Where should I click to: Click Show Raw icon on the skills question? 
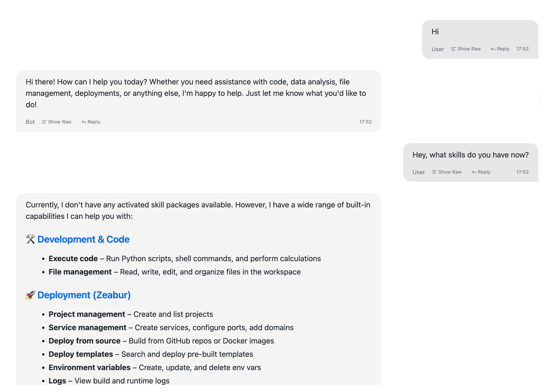[434, 172]
